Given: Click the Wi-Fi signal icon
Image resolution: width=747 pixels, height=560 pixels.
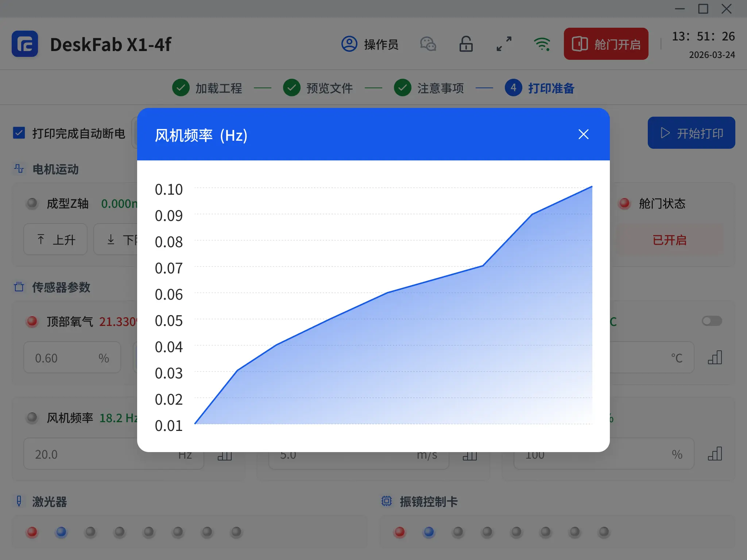Looking at the screenshot, I should 542,44.
